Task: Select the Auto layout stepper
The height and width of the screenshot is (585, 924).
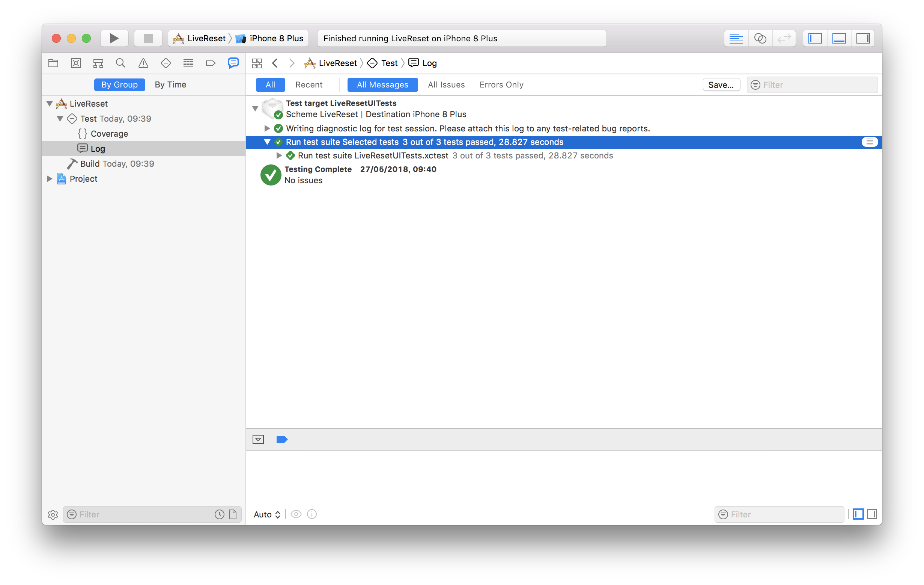Action: [x=266, y=514]
